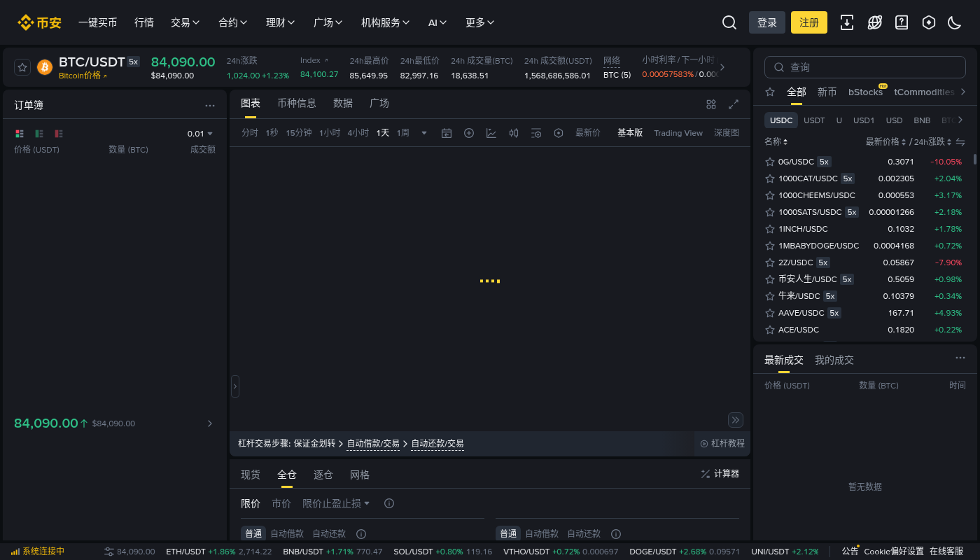Open the 杠杆教程 tutorial link
The width and height of the screenshot is (980, 560).
click(722, 443)
